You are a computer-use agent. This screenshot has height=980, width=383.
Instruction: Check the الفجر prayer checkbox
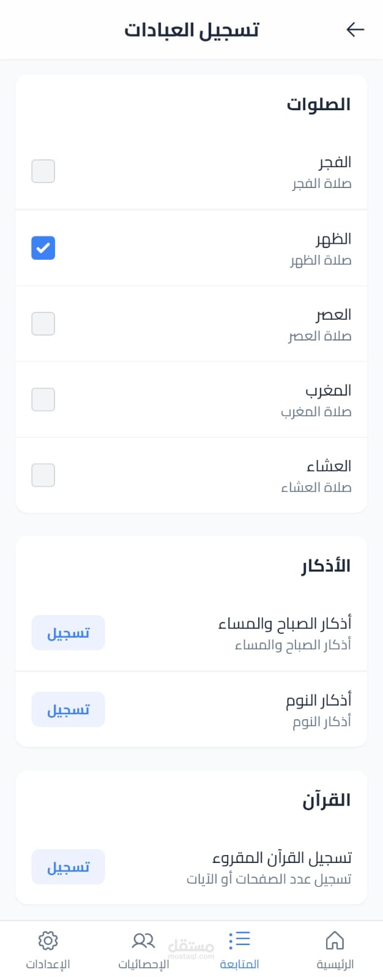coord(43,171)
